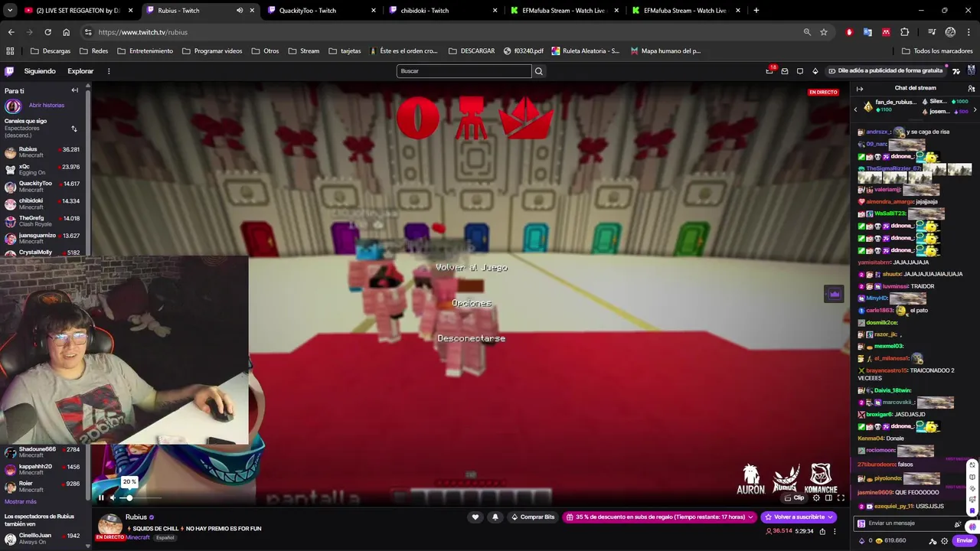Open xQc channel in sidebar
980x551 pixels.
(x=42, y=169)
